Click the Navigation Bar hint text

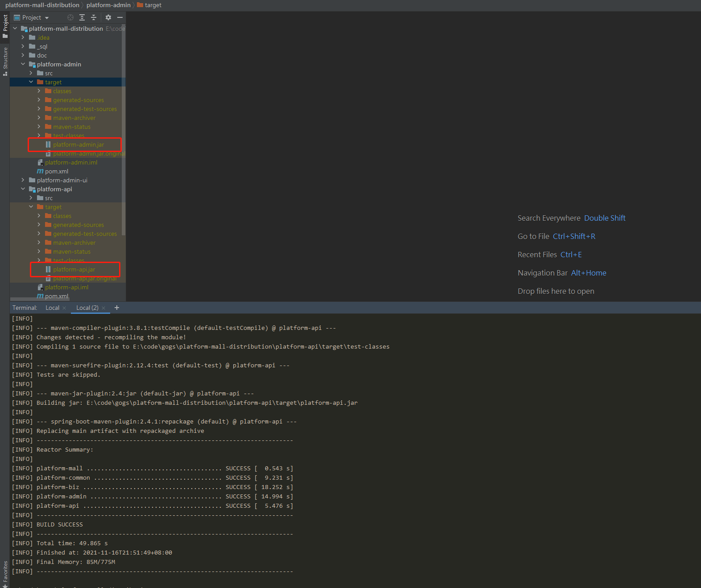pos(543,273)
